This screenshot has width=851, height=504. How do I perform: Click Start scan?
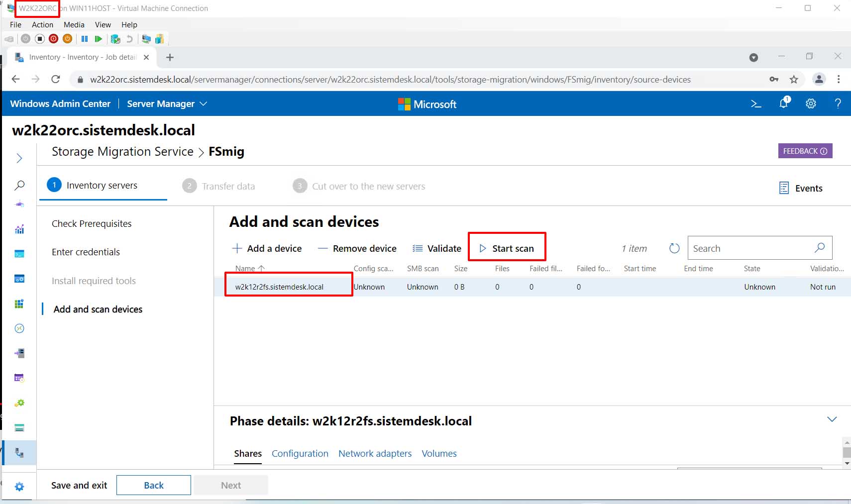tap(507, 248)
